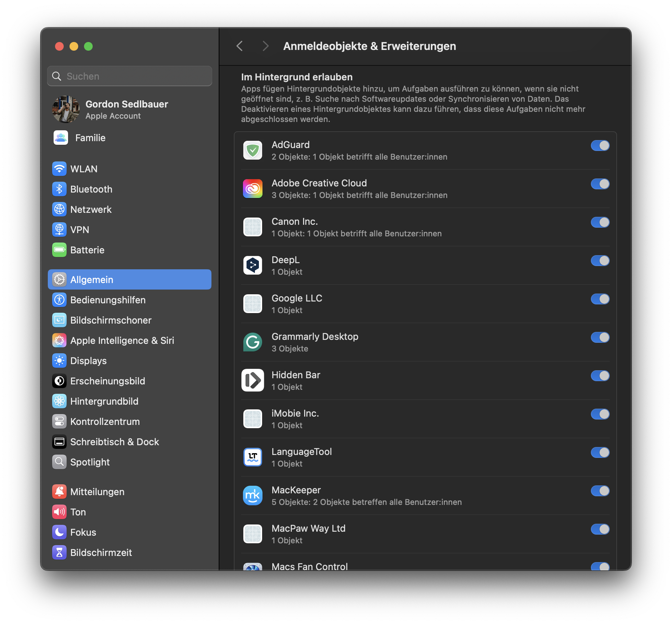Screen dimensions: 672x624
Task: Go back using the left chevron
Action: coord(239,46)
